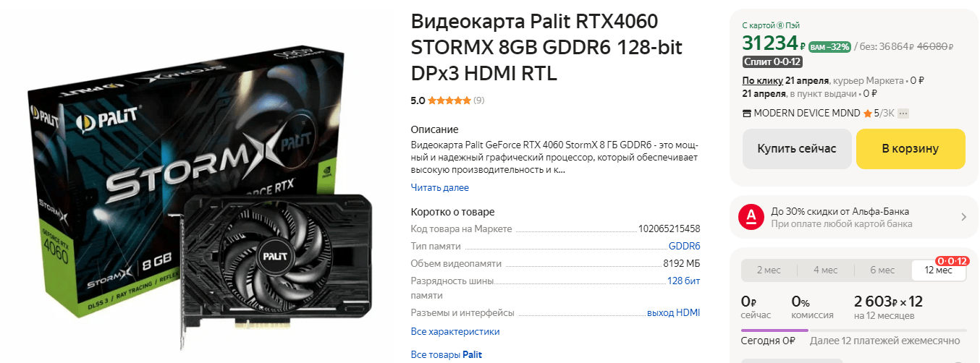This screenshot has width=980, height=363.
Task: Add item with В корзину button
Action: (x=911, y=149)
